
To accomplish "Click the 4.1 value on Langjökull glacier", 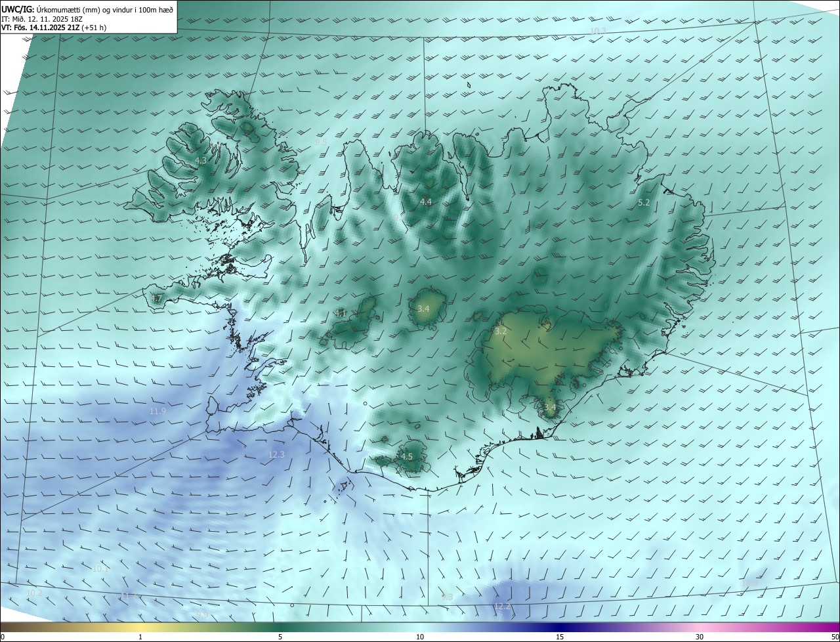I will tap(340, 314).
